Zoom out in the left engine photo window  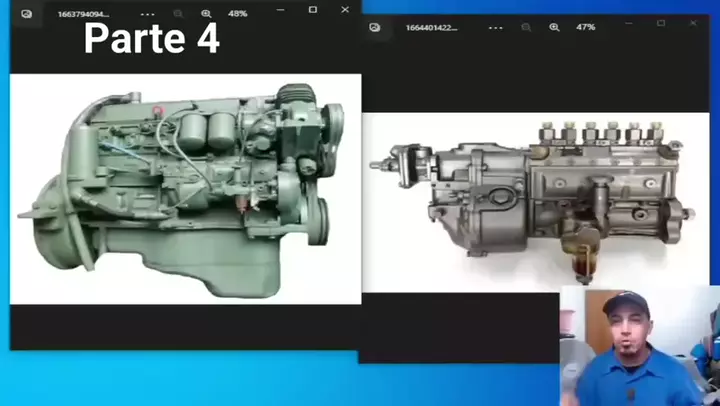[x=178, y=14]
